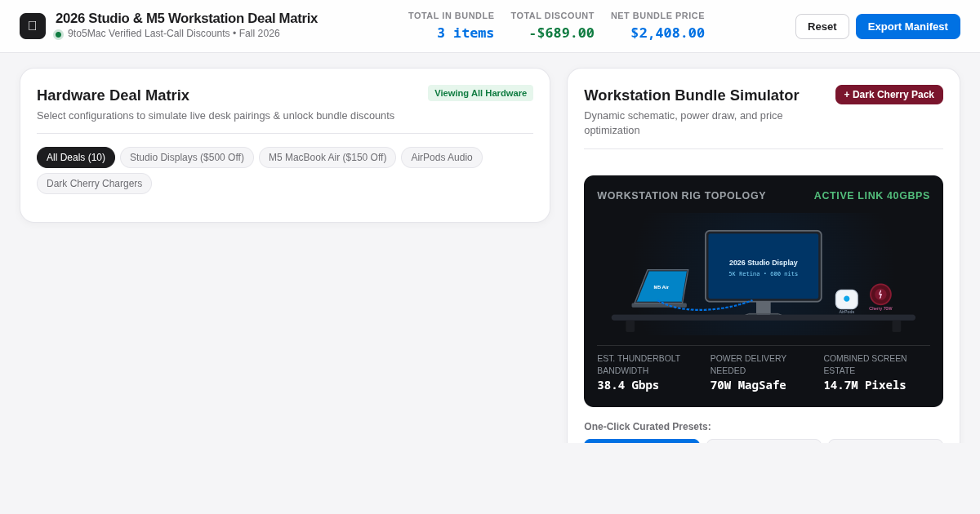This screenshot has width=980, height=514.
Task: Click the 70W MagSafe power value
Action: tap(748, 385)
